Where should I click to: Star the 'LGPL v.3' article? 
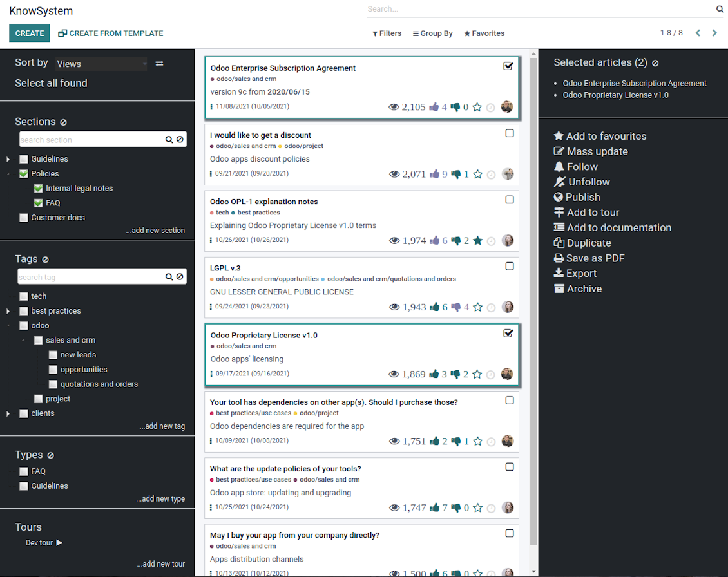point(478,307)
